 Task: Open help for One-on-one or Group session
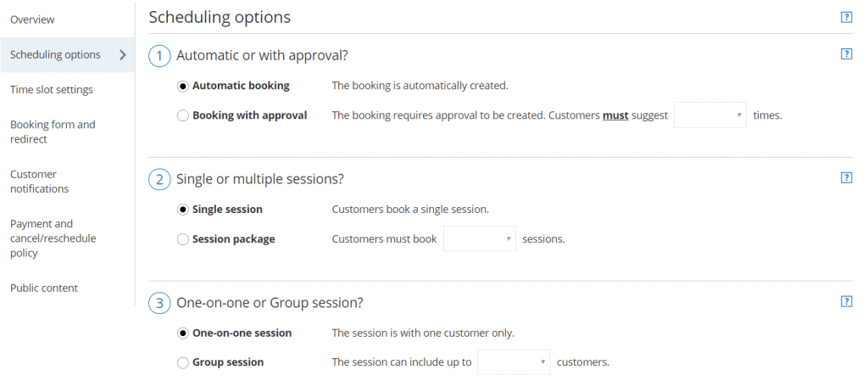tap(846, 301)
